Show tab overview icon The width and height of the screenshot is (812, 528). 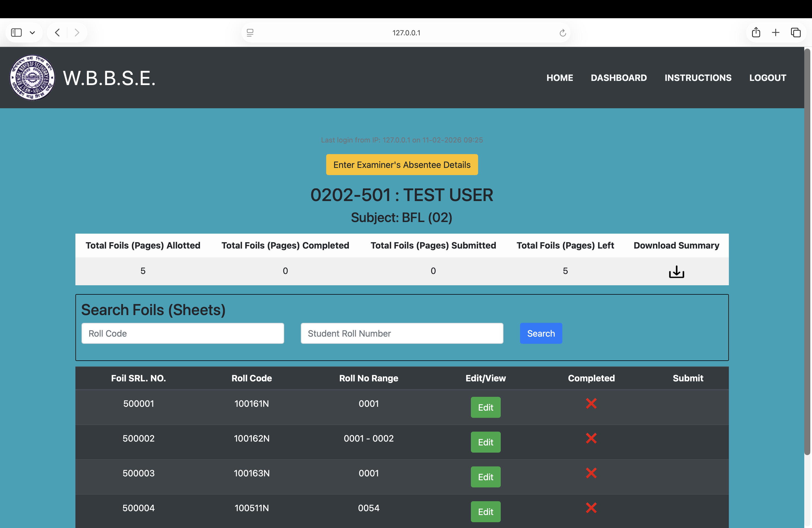(x=796, y=33)
